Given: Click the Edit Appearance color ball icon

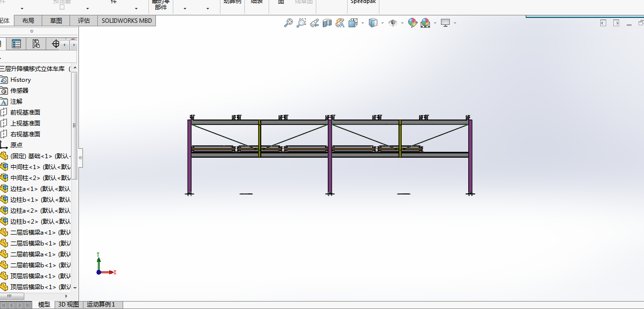Looking at the screenshot, I should tap(412, 23).
